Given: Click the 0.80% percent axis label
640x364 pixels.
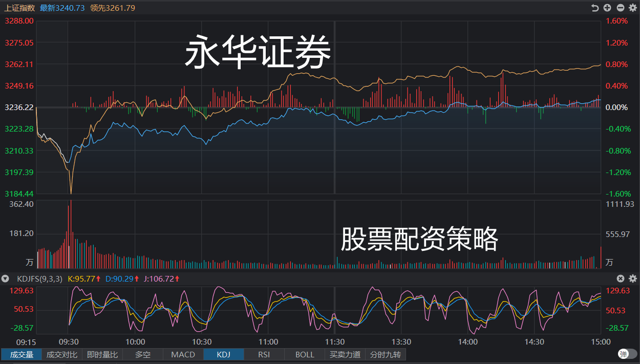Looking at the screenshot, I should [x=616, y=65].
